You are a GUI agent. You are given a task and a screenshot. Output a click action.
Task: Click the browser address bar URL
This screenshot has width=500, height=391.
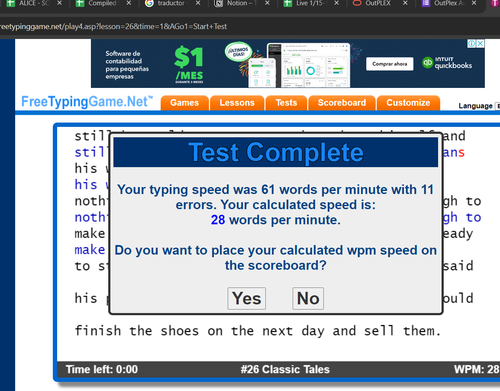point(113,26)
